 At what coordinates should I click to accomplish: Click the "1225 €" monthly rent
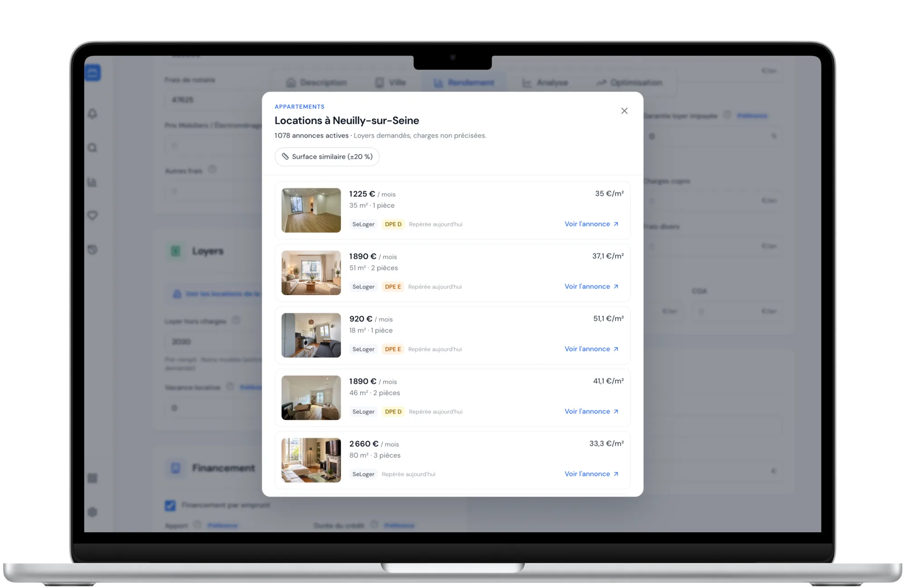[x=362, y=194]
